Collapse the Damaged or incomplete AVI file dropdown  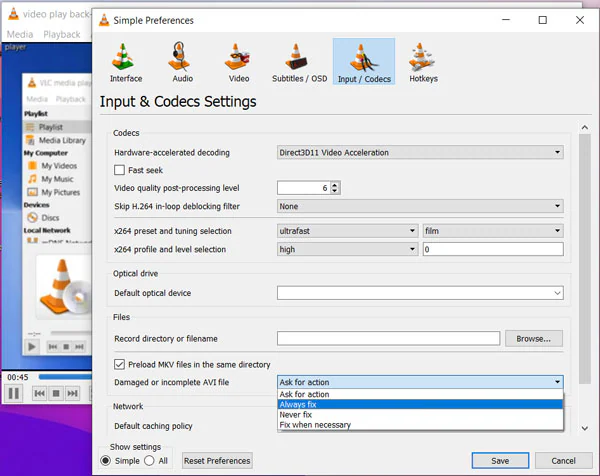click(420, 382)
